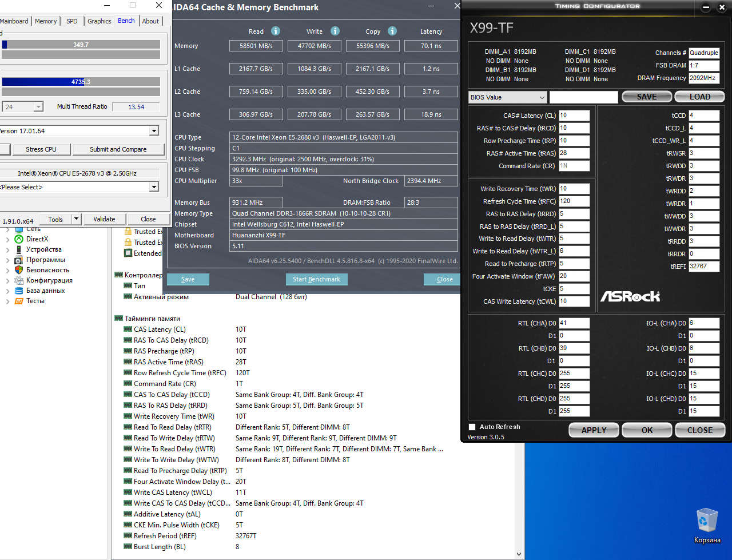Toggle the Auto Refresh checkbox
This screenshot has height=560, width=732.
tap(472, 427)
